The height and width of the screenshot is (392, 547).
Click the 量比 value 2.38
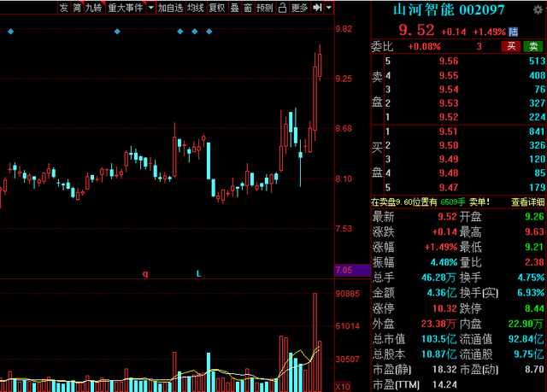click(x=534, y=263)
